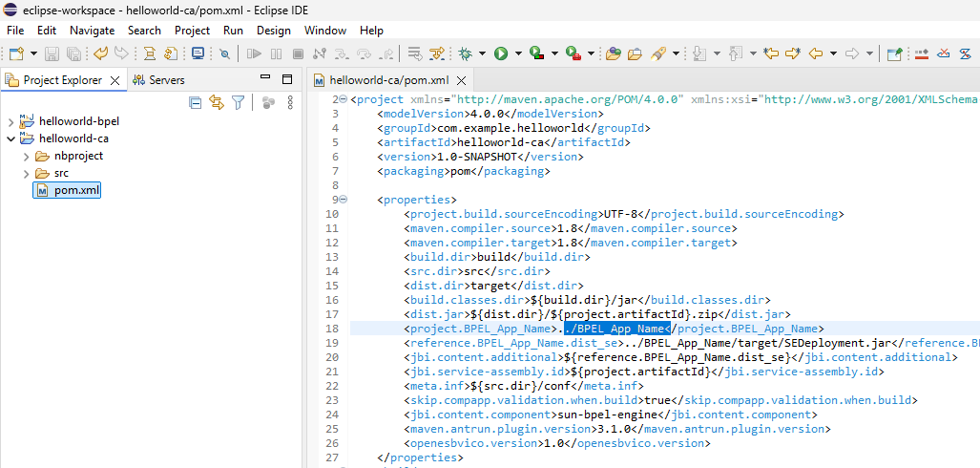Screen dimensions: 980x468
Task: Open the Run dropdown arrow
Action: tap(518, 53)
